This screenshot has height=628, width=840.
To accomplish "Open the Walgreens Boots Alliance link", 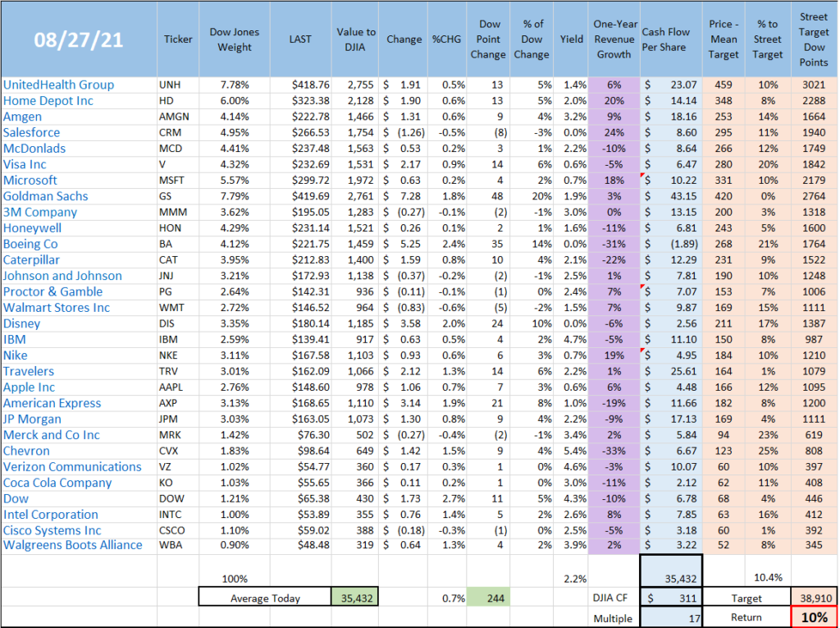I will (x=73, y=545).
